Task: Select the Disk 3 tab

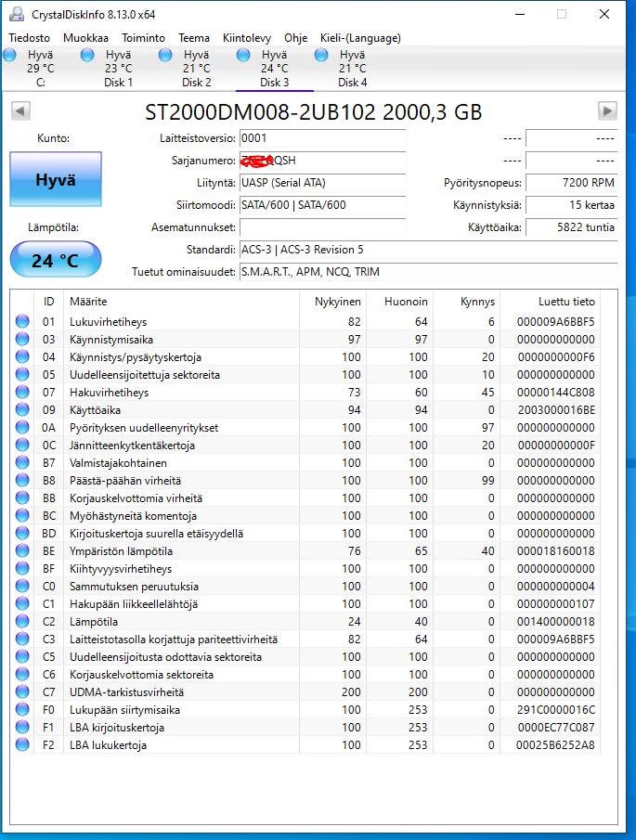Action: [x=274, y=69]
